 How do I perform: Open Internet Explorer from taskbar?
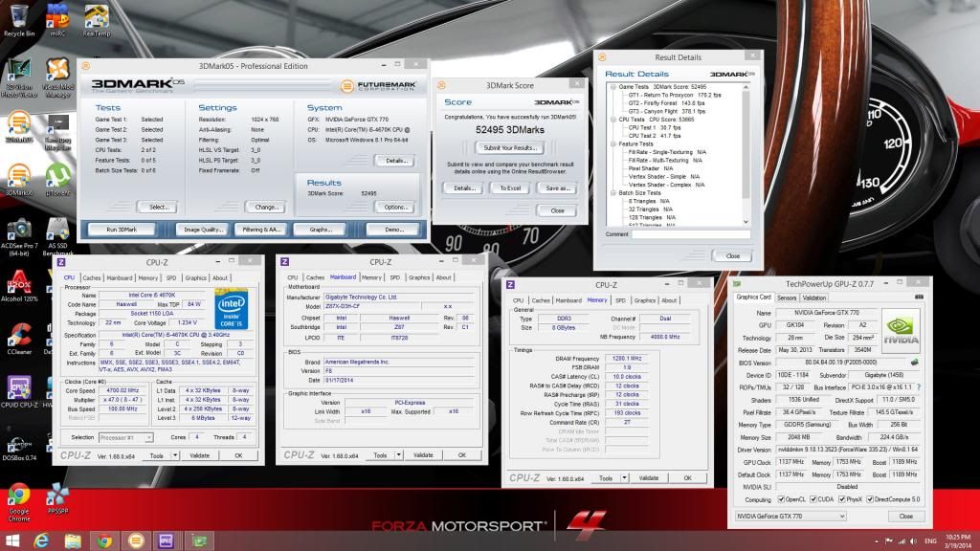(41, 541)
